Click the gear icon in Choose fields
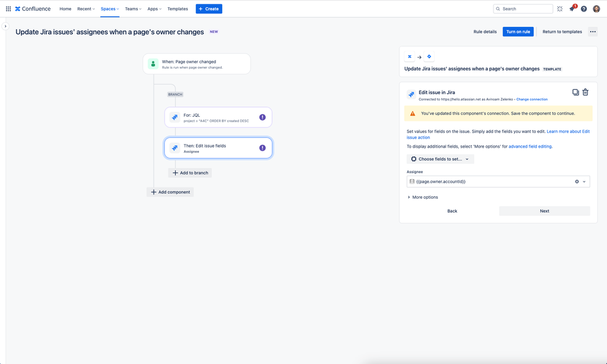Viewport: 607px width, 364px height. pyautogui.click(x=413, y=159)
